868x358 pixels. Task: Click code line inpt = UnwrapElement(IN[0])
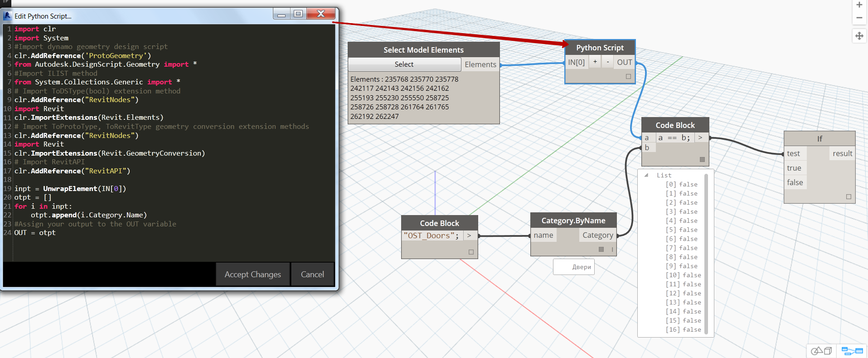point(70,189)
